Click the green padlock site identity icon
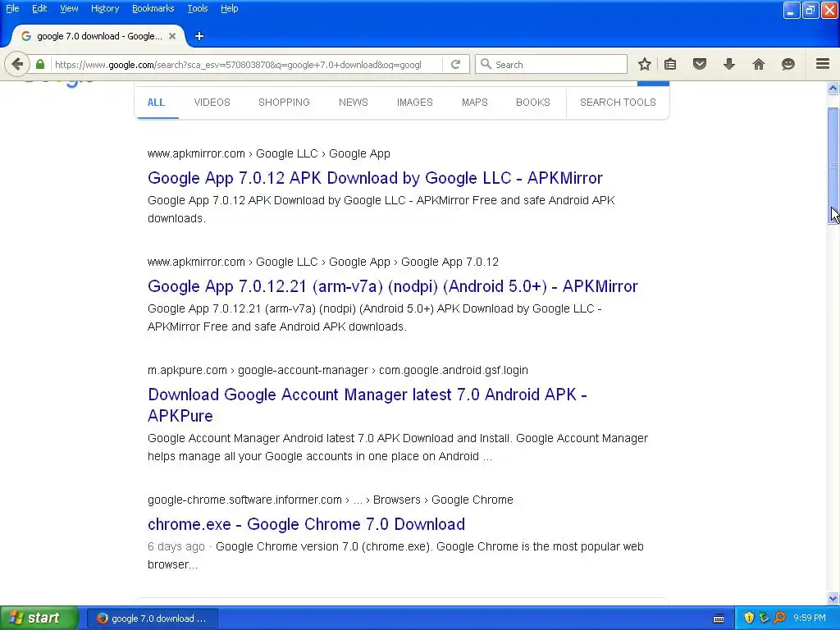The height and width of the screenshot is (630, 840). 40,64
